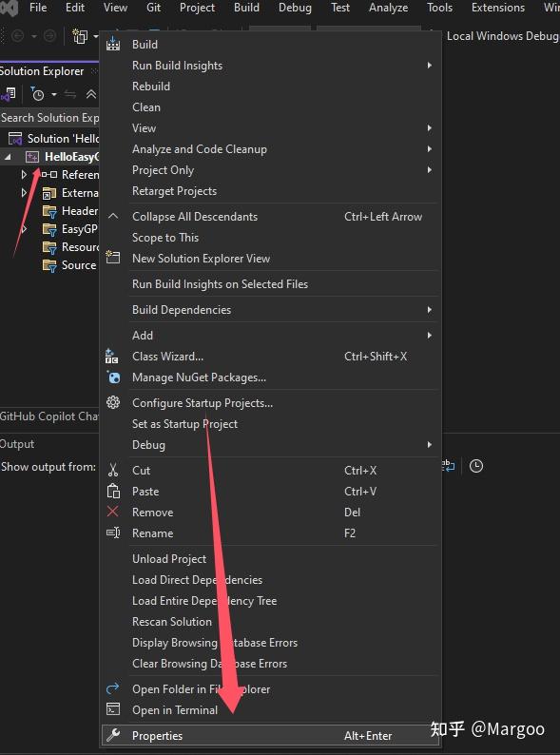Click the clipboard Paste icon
Viewport: 560px width, 755px height.
113,492
